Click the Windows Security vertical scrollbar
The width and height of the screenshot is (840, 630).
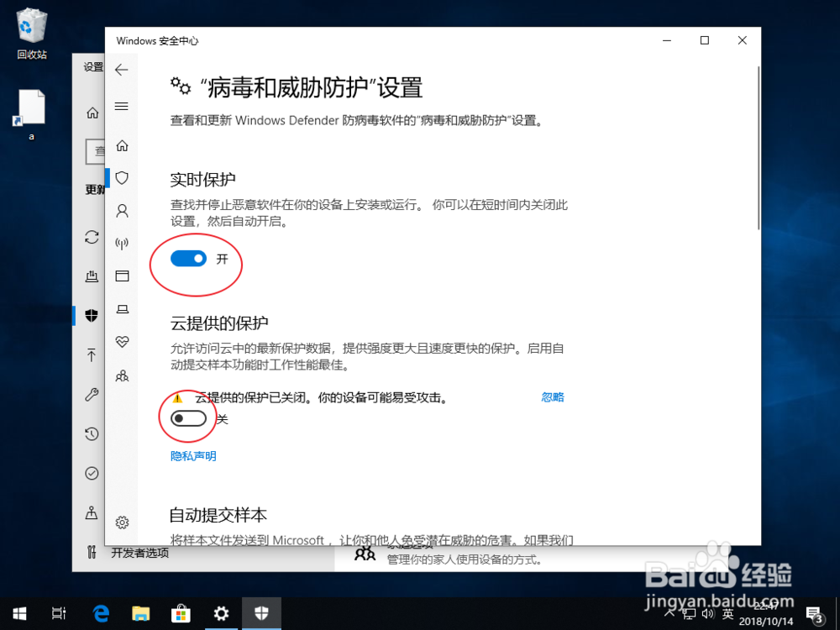tap(758, 149)
